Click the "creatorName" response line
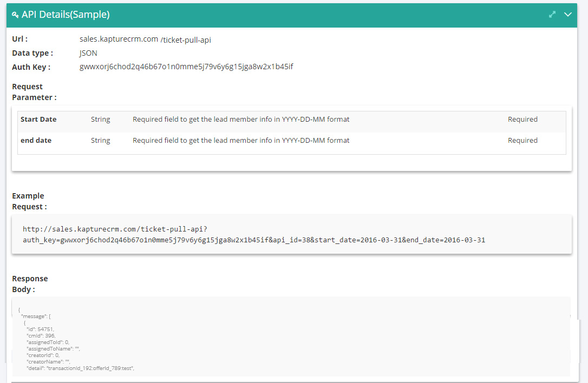The image size is (588, 383). click(48, 362)
